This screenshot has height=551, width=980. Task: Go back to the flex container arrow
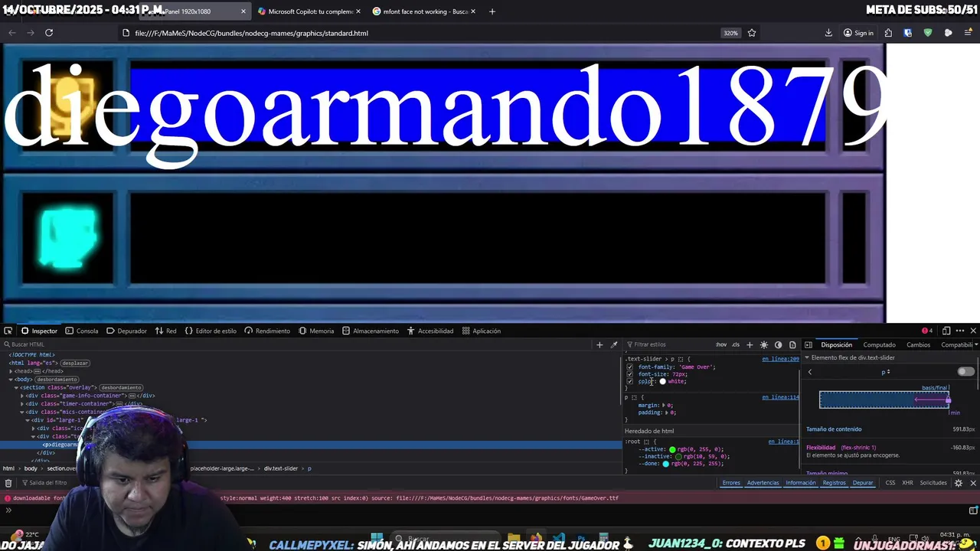(x=810, y=372)
